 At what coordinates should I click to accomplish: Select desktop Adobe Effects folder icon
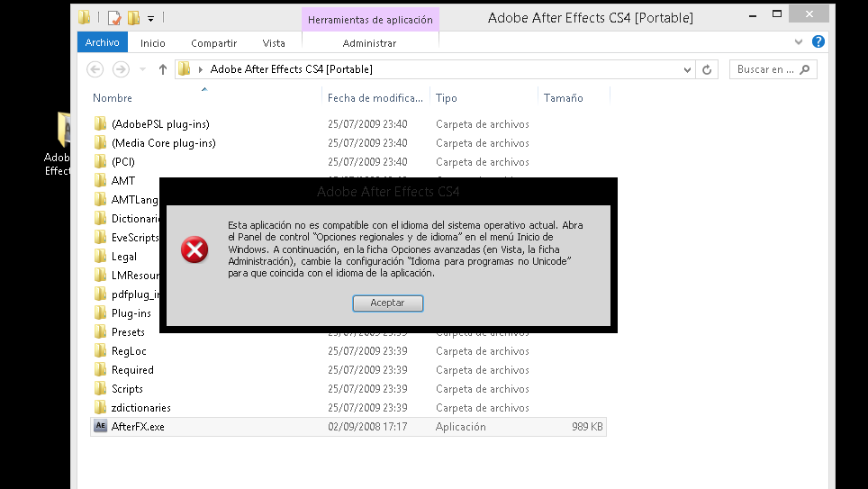coord(63,130)
